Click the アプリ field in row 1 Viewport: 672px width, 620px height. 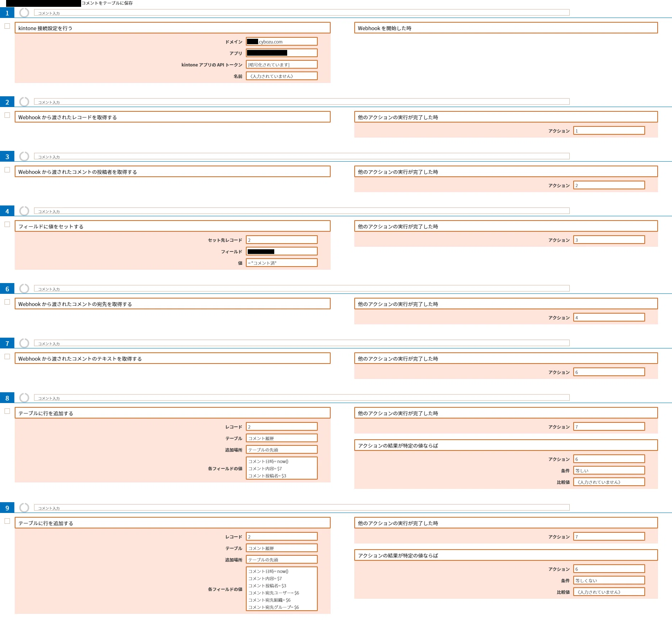(282, 53)
